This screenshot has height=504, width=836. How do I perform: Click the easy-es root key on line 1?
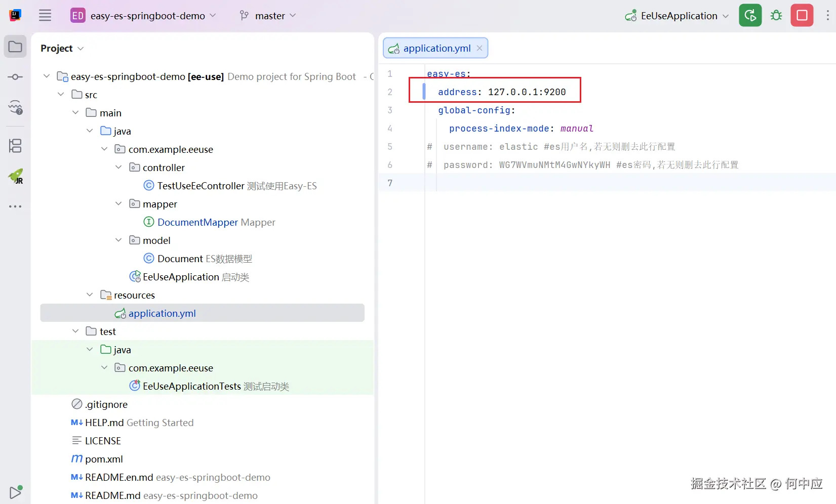point(446,73)
